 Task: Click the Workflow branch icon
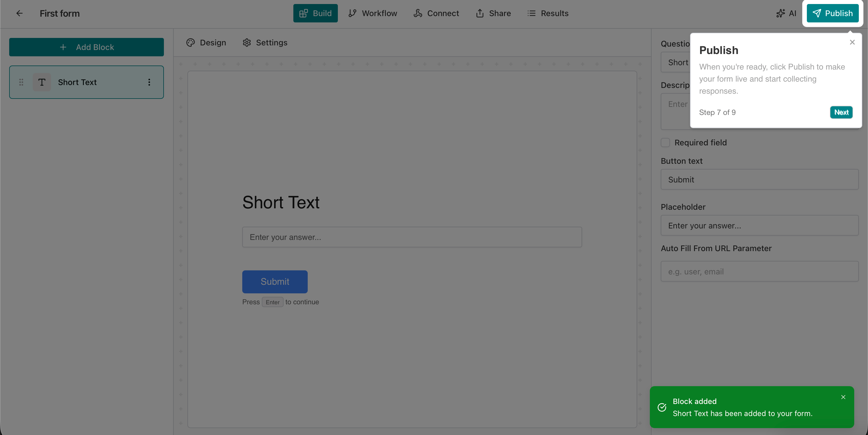(352, 14)
